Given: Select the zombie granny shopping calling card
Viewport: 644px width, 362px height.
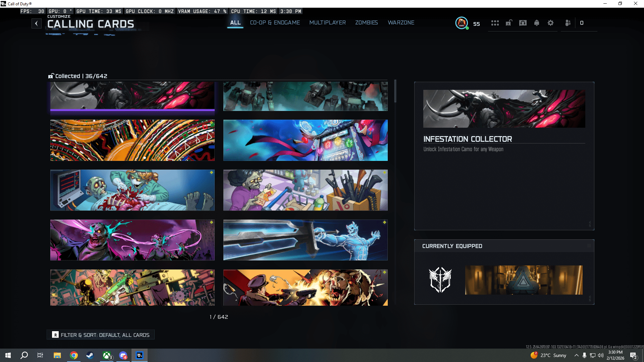Looking at the screenshot, I should (x=306, y=190).
